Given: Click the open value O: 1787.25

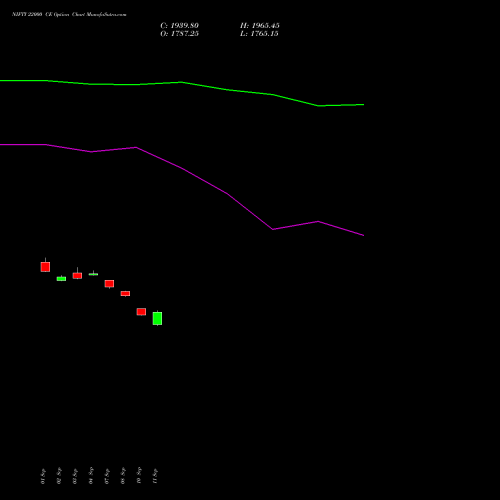Looking at the screenshot, I should tap(180, 34).
